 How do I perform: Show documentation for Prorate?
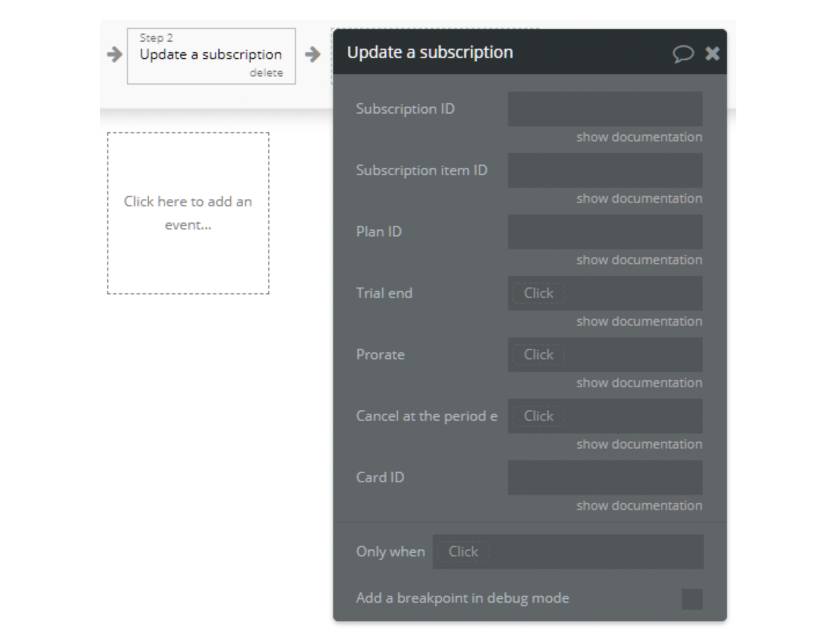point(639,383)
